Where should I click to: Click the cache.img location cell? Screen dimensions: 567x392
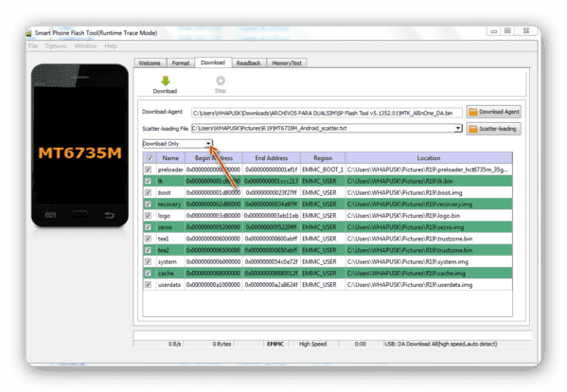click(429, 273)
